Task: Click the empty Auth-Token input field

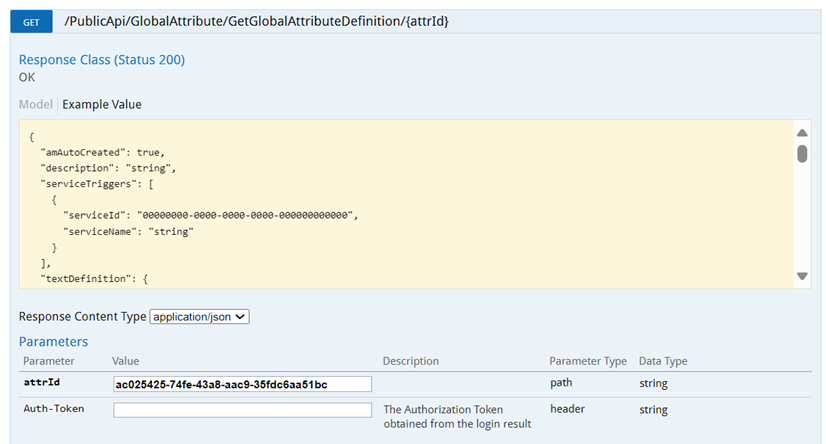Action: tap(242, 410)
